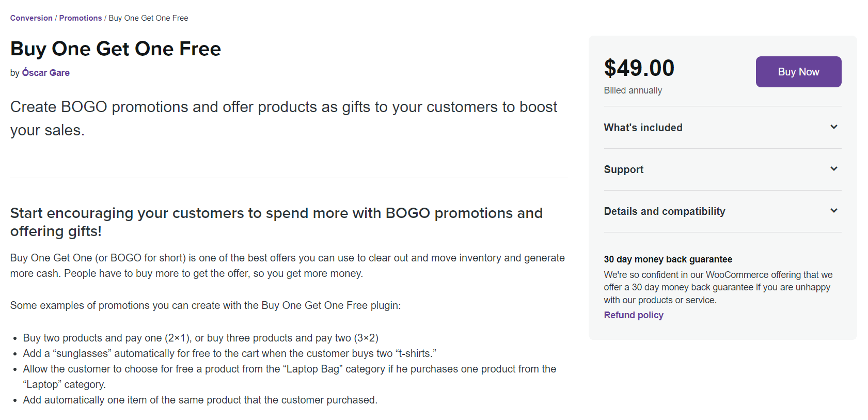Click the Support section chevron icon

click(x=834, y=169)
